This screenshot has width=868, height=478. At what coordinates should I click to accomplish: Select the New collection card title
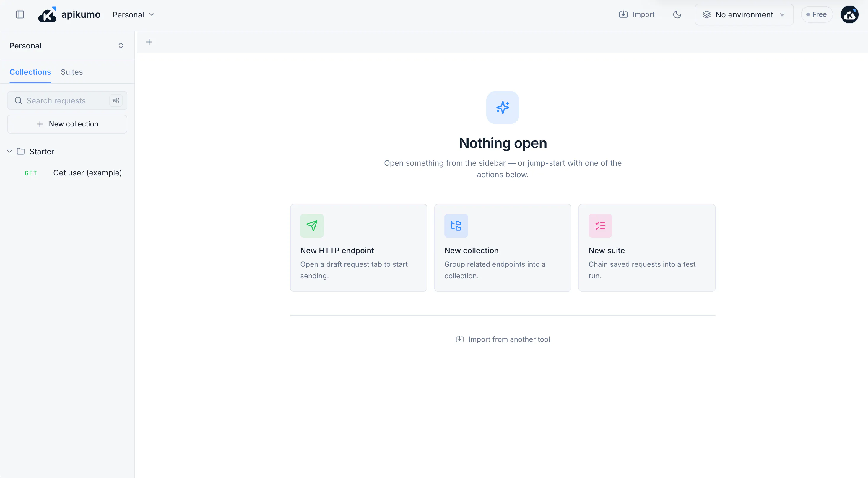pos(472,250)
